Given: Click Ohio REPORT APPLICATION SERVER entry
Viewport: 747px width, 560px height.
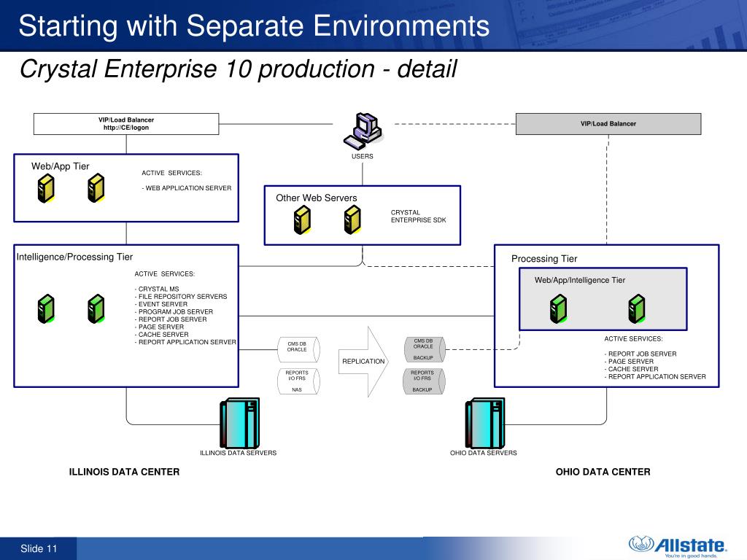Looking at the screenshot, I should point(655,377).
